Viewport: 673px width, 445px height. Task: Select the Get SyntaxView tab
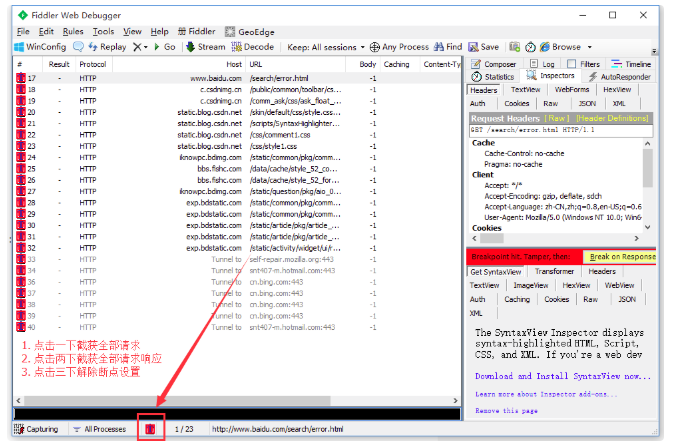[496, 272]
